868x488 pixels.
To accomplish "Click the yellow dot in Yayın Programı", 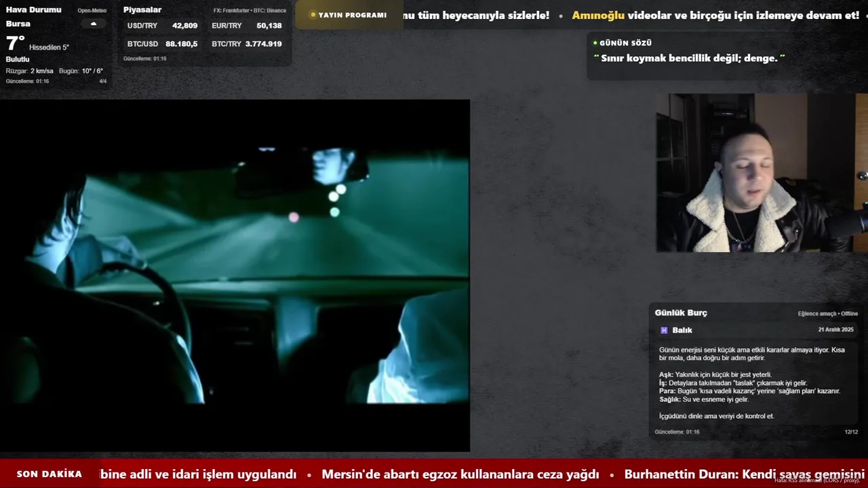I will click(313, 15).
